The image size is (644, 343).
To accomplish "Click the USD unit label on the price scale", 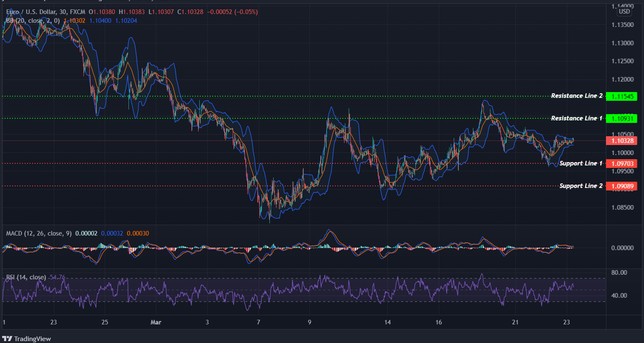I will pos(624,11).
